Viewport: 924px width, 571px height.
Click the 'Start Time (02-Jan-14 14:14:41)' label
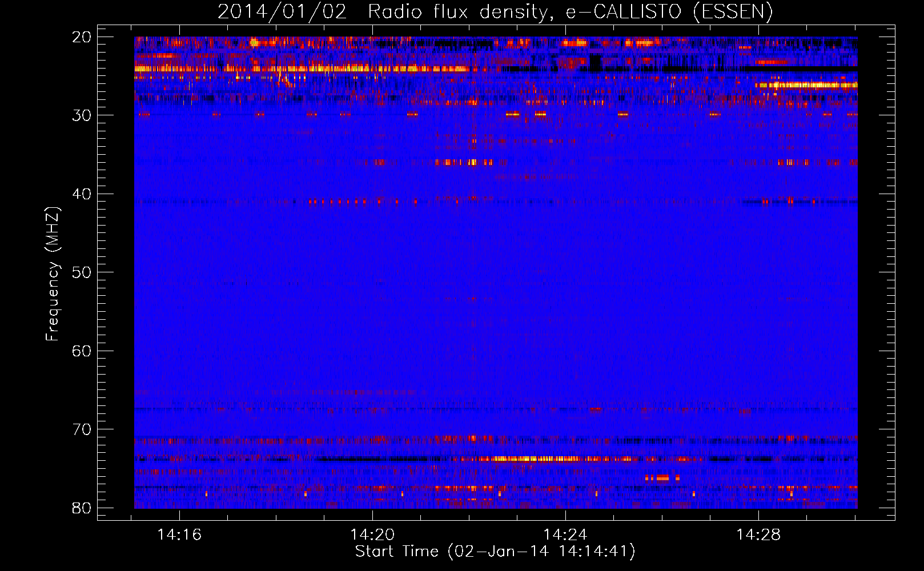(495, 552)
